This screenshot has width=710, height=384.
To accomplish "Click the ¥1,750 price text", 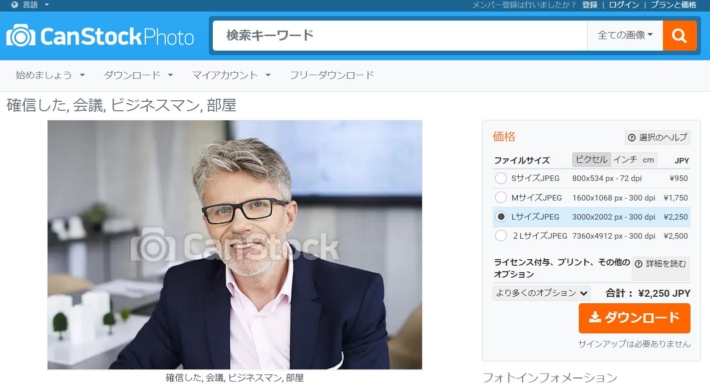I will tap(676, 198).
